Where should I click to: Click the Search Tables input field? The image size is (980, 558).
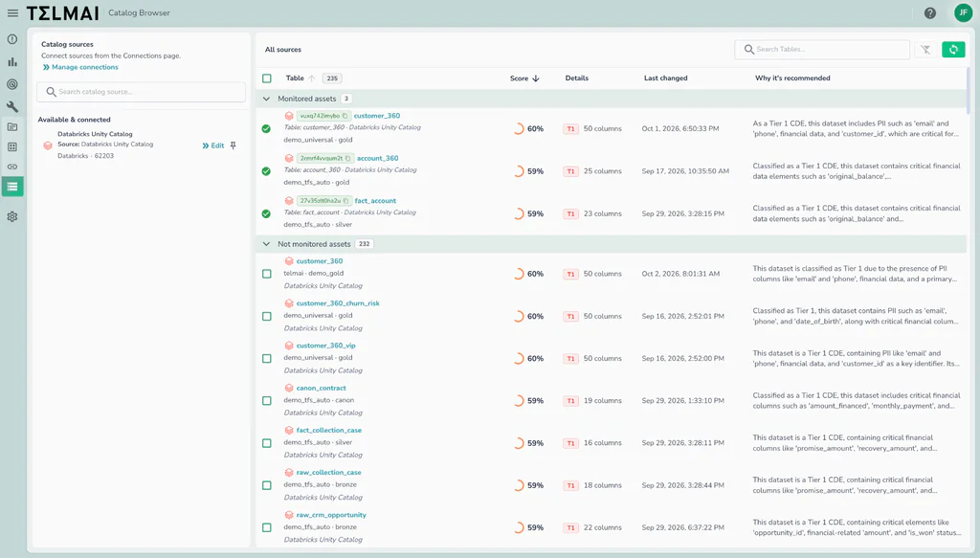[x=822, y=50]
